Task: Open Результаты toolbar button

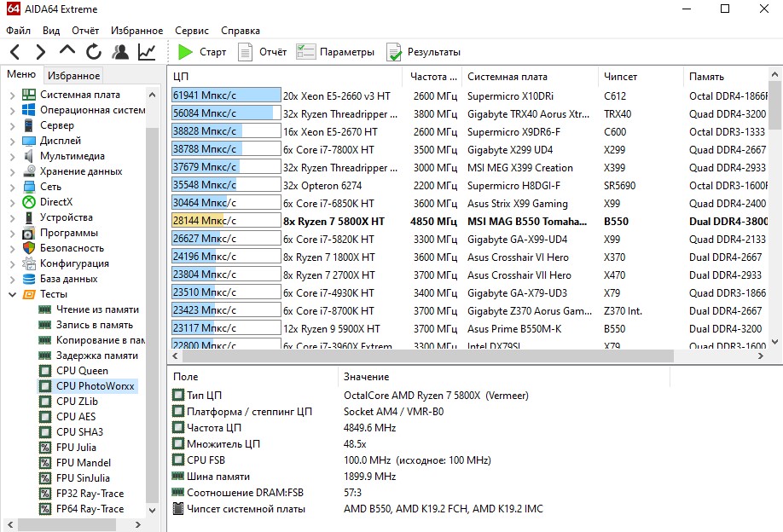Action: (423, 52)
